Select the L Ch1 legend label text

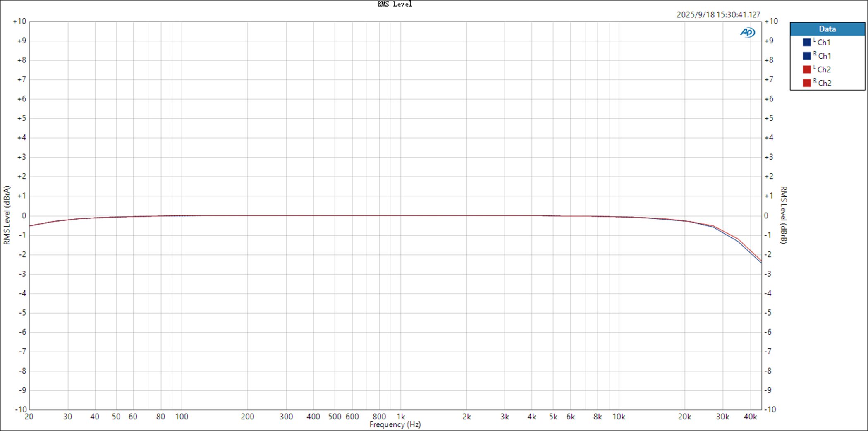pyautogui.click(x=822, y=43)
